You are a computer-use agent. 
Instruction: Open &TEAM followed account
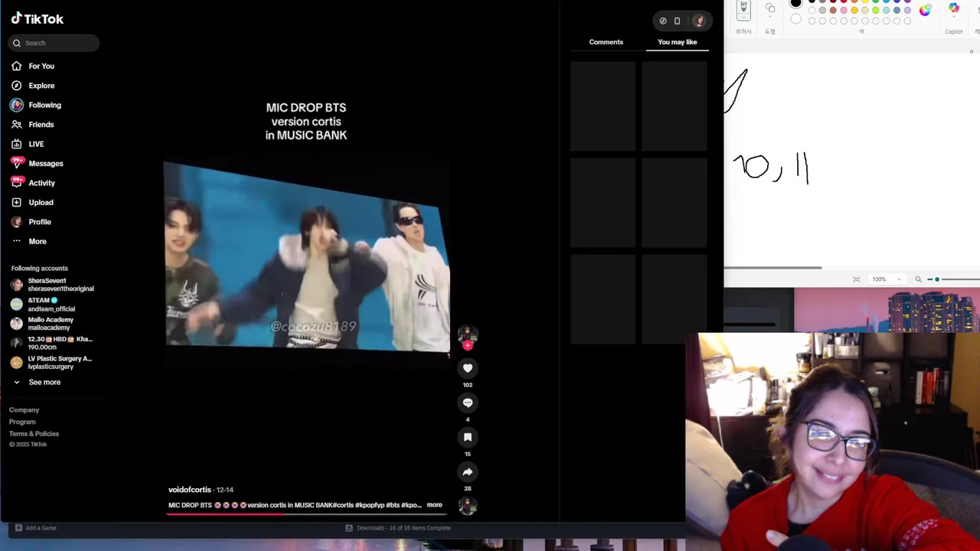point(52,304)
